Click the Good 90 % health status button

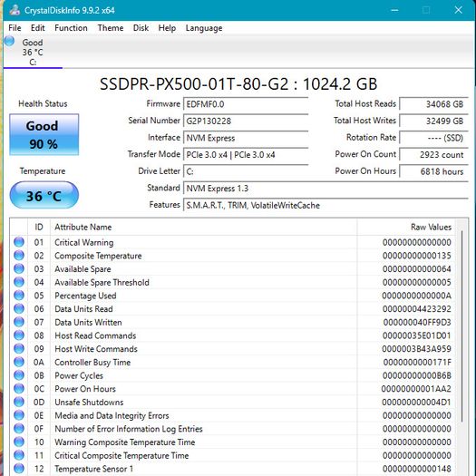[44, 134]
